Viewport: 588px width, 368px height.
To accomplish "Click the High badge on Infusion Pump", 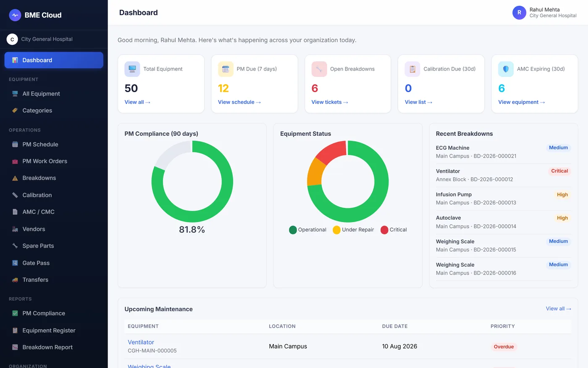I will click(562, 195).
